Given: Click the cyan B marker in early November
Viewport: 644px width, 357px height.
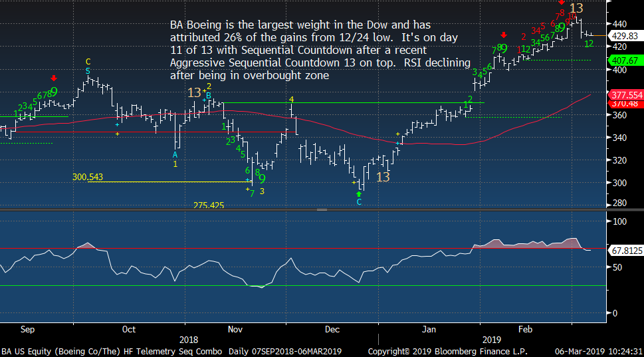Looking at the screenshot, I should click(x=209, y=96).
